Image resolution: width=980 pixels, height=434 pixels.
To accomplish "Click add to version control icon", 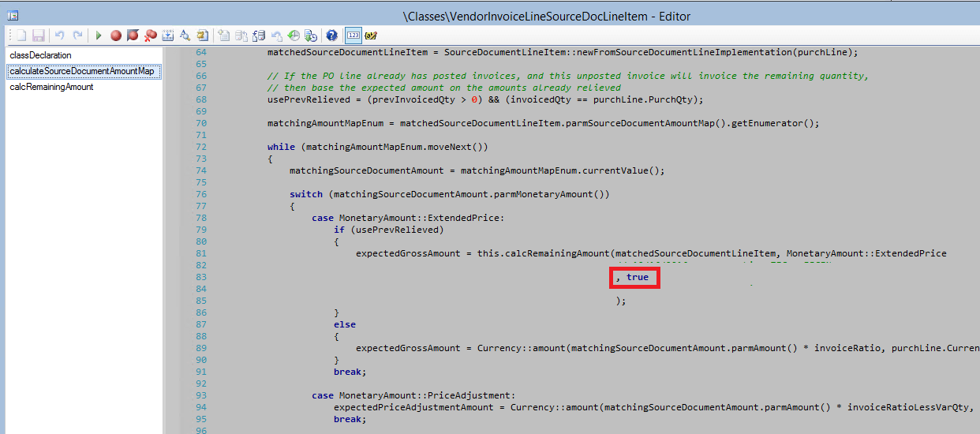I will 224,36.
